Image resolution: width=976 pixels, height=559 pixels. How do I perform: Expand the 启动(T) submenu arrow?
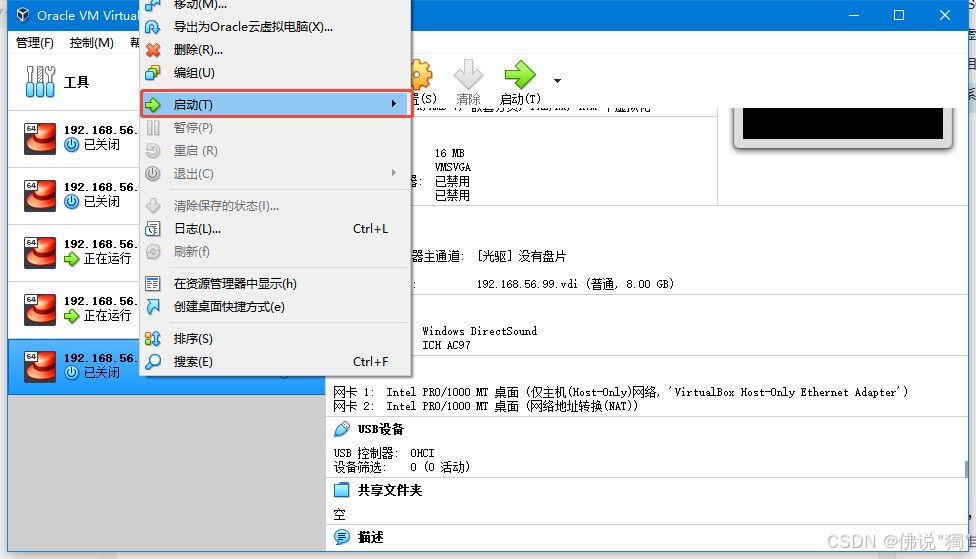[x=393, y=103]
